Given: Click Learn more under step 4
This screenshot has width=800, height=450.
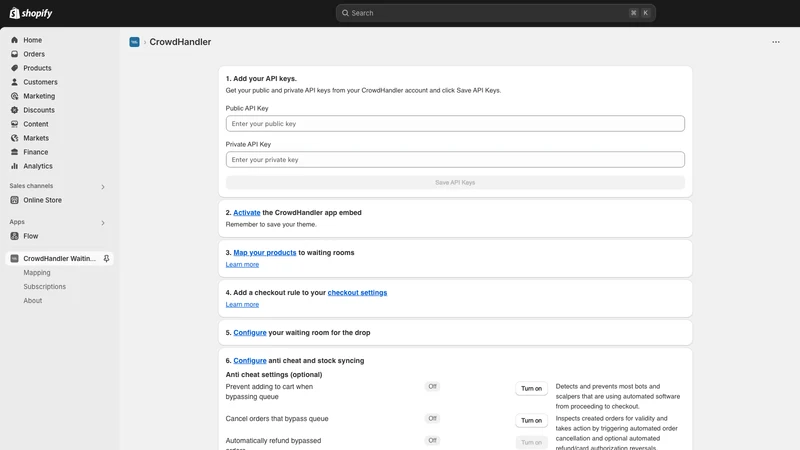Looking at the screenshot, I should tap(242, 305).
